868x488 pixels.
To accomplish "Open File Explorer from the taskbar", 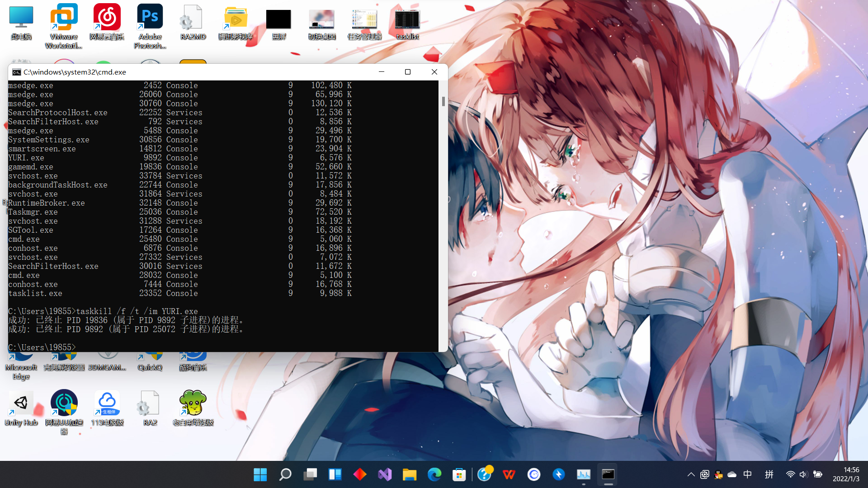I will 410,474.
